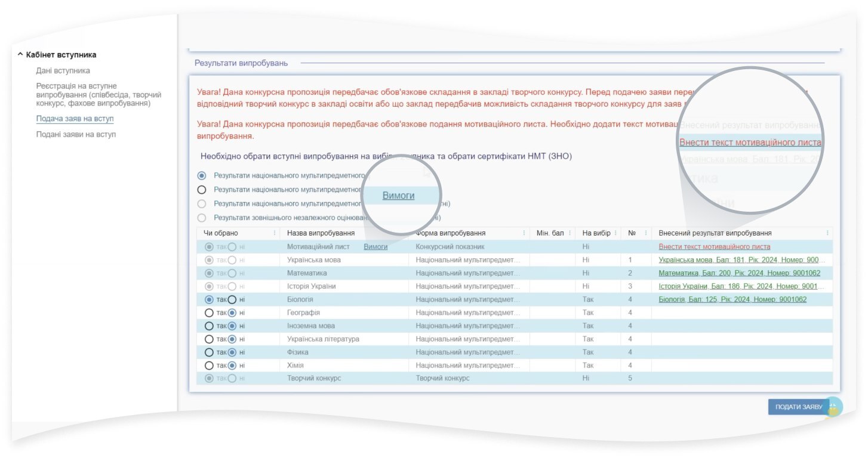Select 'ні' radio in Географія row
Image resolution: width=868 pixels, height=458 pixels.
pos(232,312)
